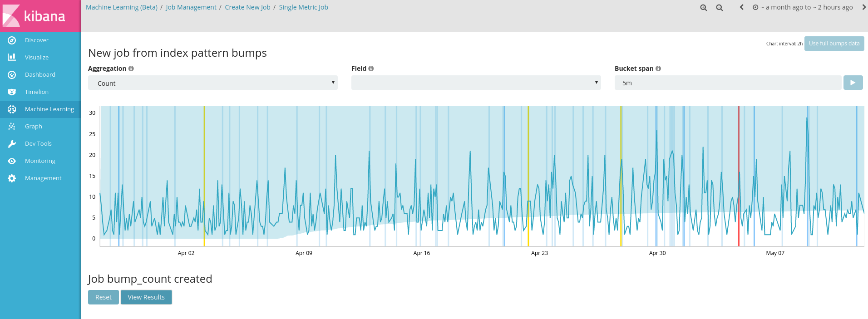Click the Timelion sidebar icon
Screen dimensions: 868x319
[x=12, y=92]
